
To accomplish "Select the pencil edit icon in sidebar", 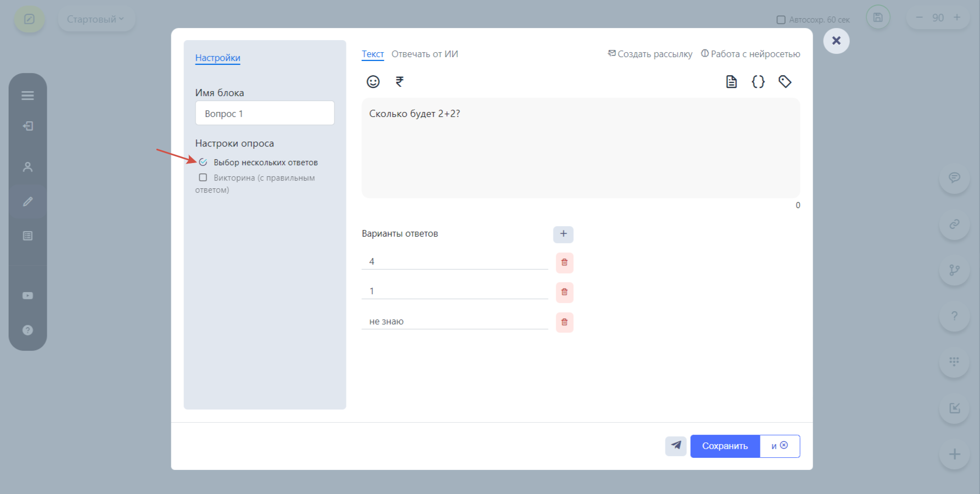I will (27, 201).
